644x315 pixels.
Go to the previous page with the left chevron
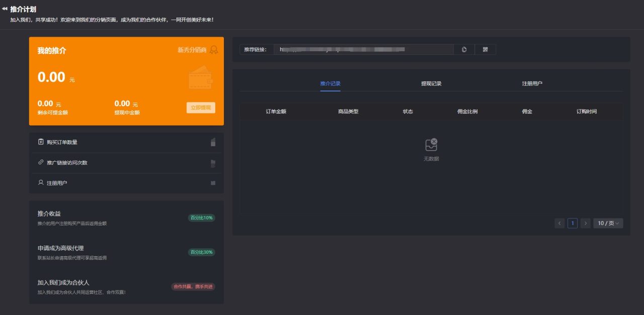[559, 223]
